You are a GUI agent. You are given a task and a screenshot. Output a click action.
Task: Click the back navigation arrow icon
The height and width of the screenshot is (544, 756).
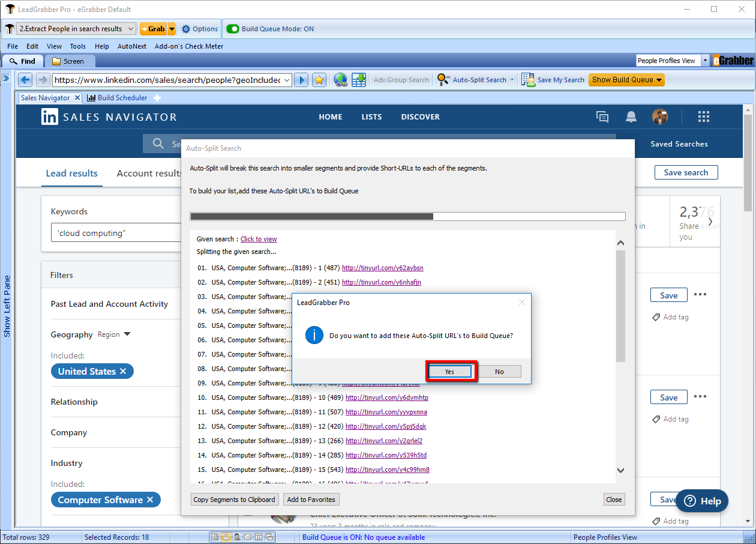[x=25, y=80]
